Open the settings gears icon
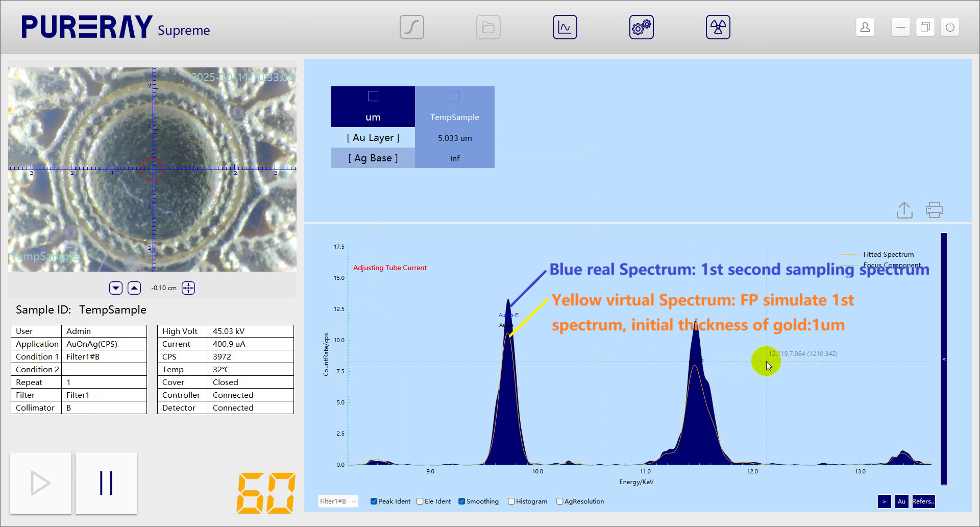The height and width of the screenshot is (527, 980). 641,27
